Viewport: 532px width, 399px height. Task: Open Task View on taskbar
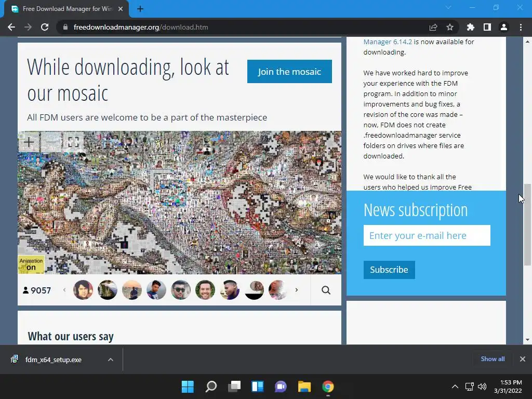(234, 387)
